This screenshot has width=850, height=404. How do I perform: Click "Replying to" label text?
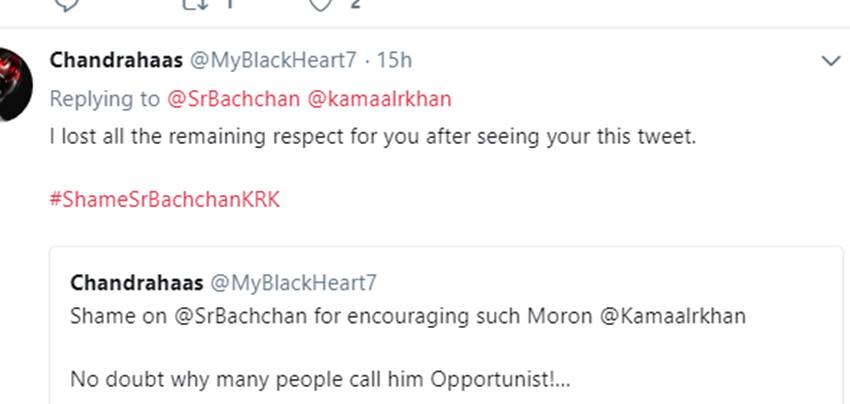[105, 98]
